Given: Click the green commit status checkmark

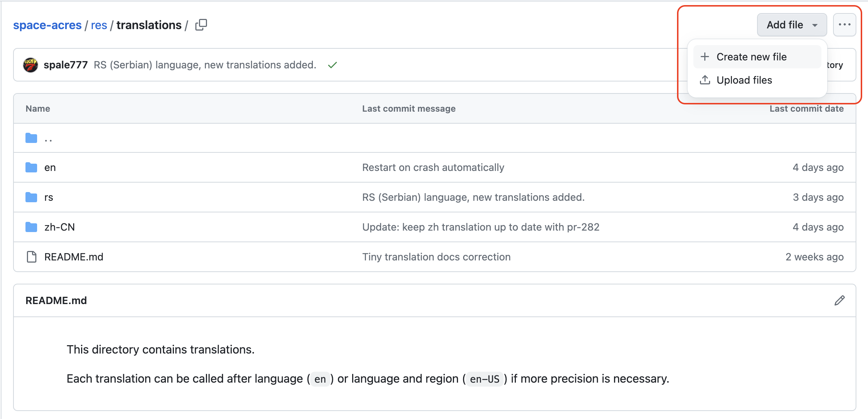Looking at the screenshot, I should pyautogui.click(x=332, y=65).
